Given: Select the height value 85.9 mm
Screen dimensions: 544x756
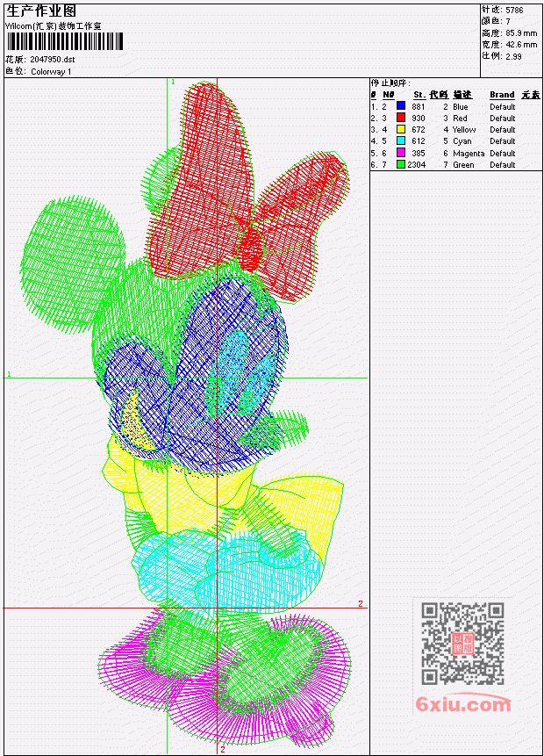Looking at the screenshot, I should (x=521, y=33).
